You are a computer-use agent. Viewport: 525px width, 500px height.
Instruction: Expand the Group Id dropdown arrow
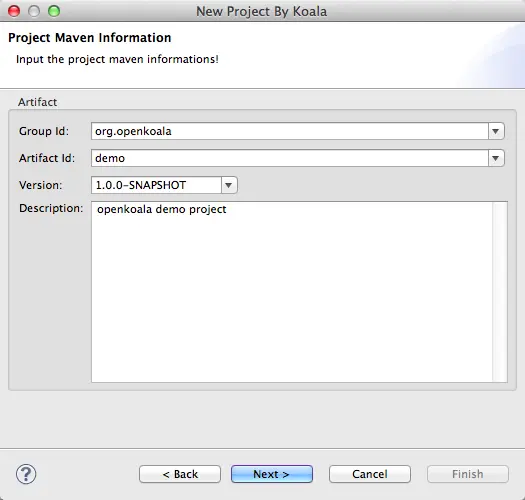point(496,131)
